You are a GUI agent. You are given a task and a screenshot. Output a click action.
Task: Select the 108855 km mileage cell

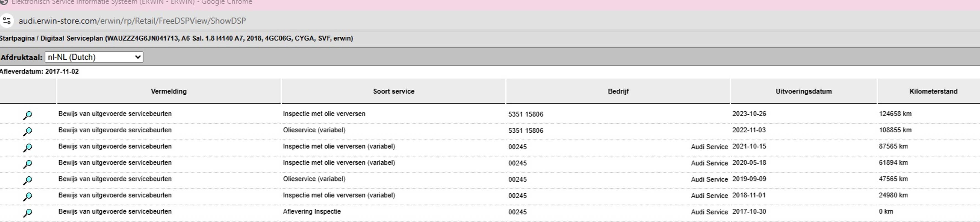895,130
